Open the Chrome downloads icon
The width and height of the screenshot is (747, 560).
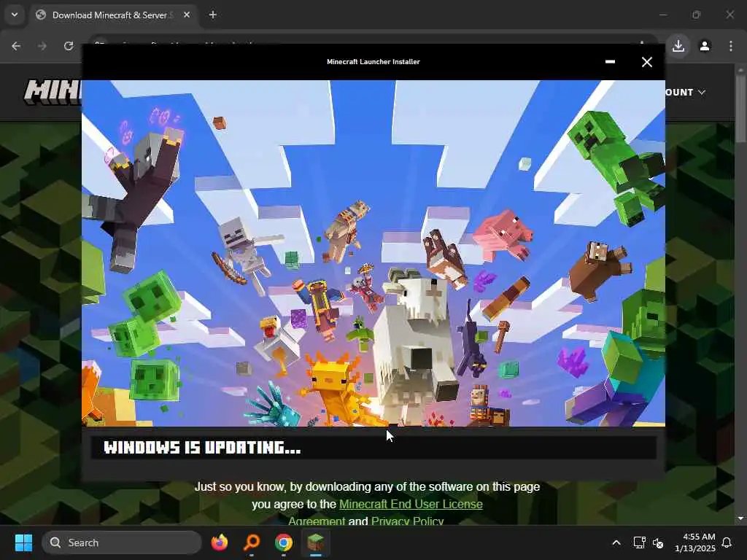[678, 46]
